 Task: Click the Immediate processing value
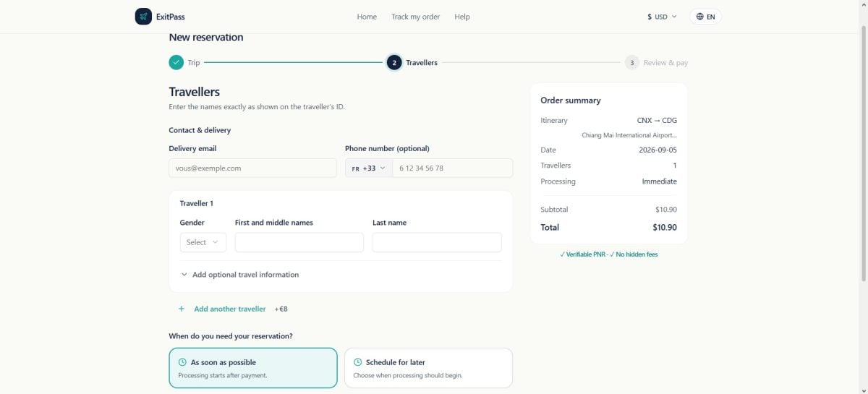click(660, 181)
